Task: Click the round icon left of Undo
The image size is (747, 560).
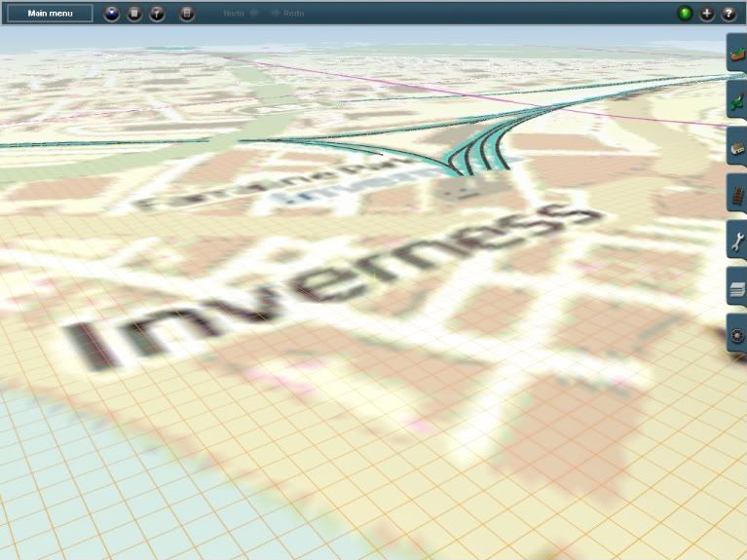Action: [188, 14]
